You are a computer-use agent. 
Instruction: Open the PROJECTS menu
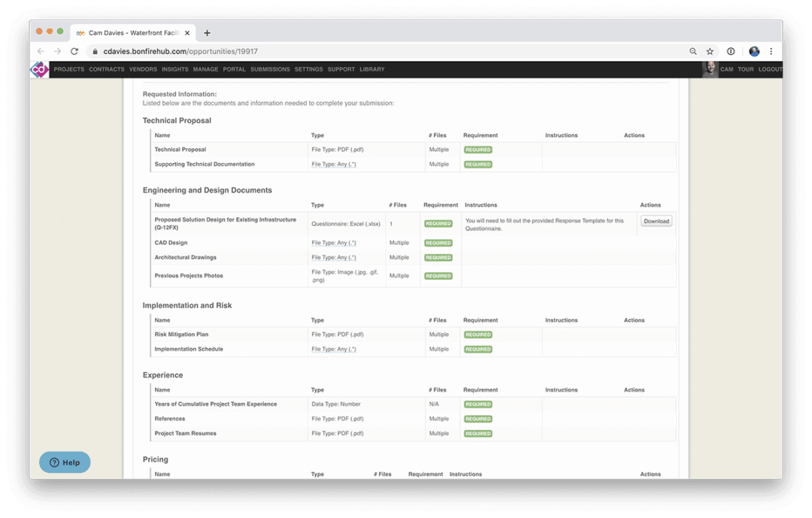(68, 69)
